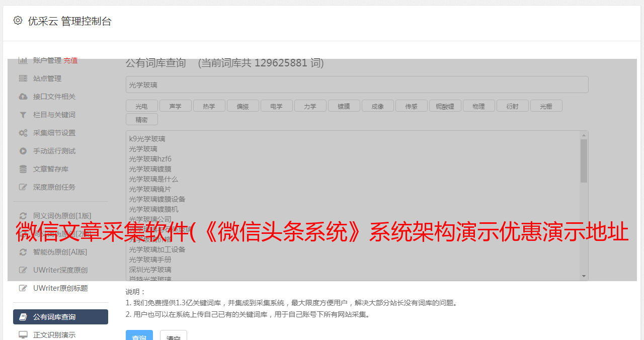Open 栏目与关键词 settings
The height and width of the screenshot is (340, 644).
click(x=54, y=115)
